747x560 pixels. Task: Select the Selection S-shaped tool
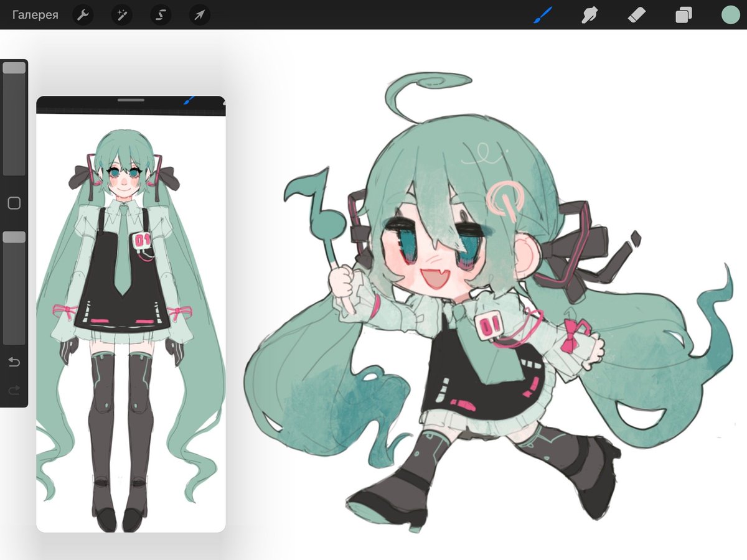click(x=161, y=15)
